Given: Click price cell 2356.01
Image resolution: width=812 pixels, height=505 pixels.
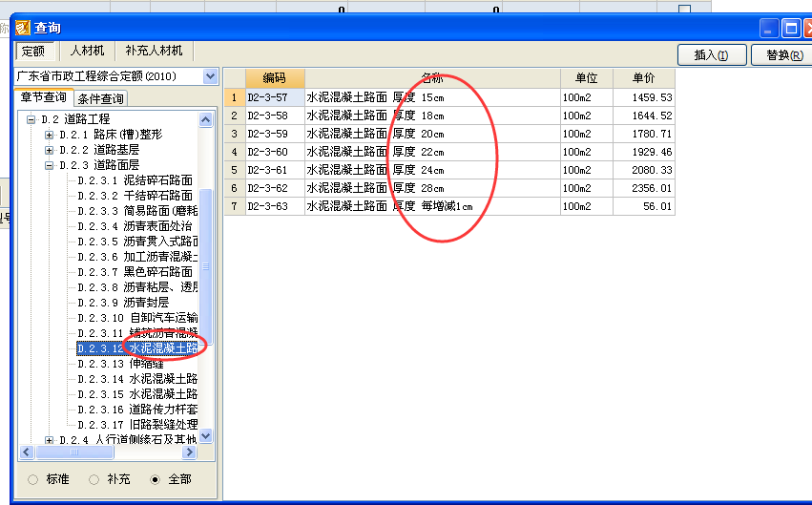Looking at the screenshot, I should [644, 188].
